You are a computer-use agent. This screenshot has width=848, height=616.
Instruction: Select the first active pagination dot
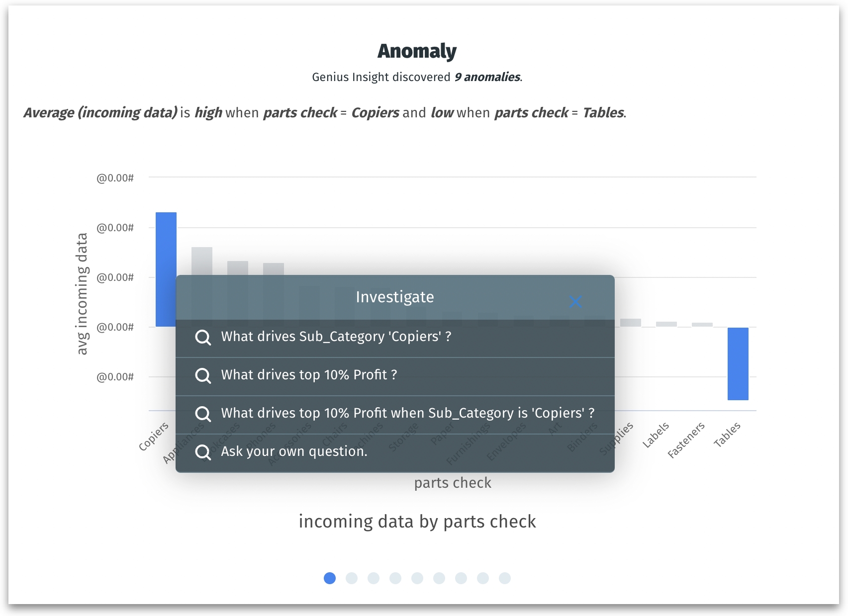click(x=330, y=578)
